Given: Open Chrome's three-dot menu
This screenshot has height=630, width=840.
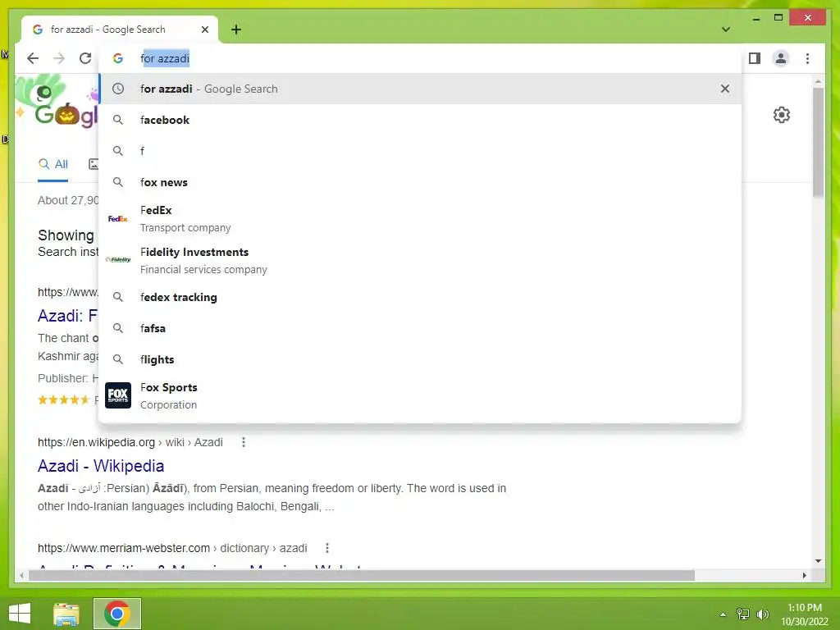Looking at the screenshot, I should click(807, 58).
